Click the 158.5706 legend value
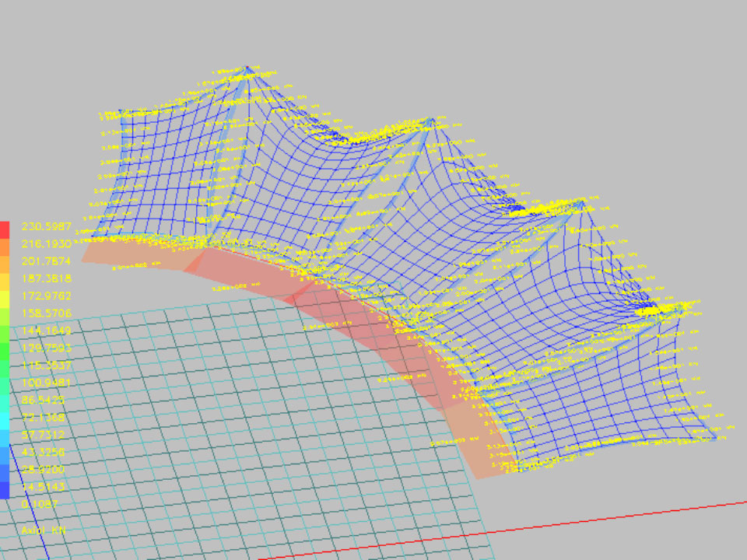747x560 pixels. (46, 313)
